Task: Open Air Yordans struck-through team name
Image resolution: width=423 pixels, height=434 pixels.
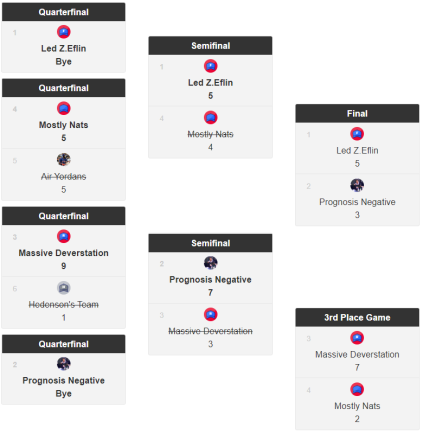Action: tap(64, 177)
